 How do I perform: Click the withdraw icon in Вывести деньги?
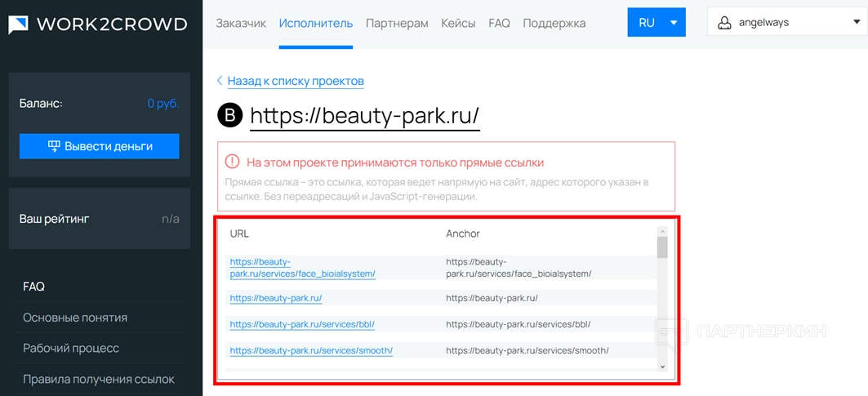54,146
